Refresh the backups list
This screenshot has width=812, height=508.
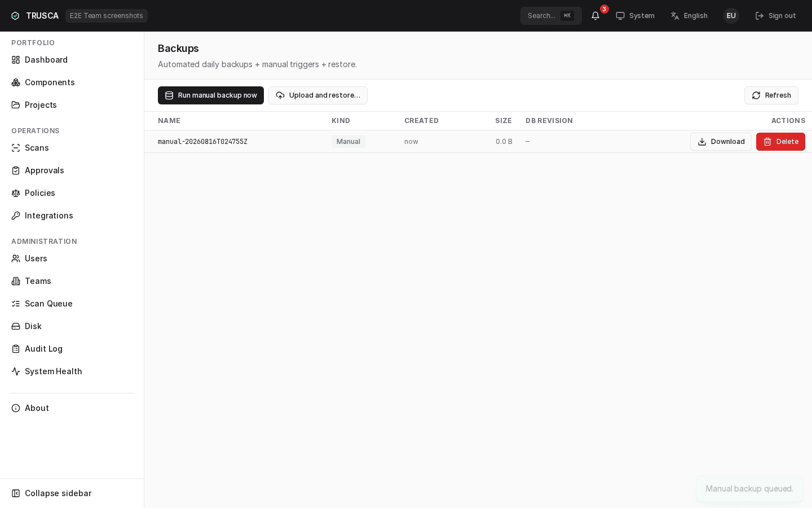click(x=771, y=95)
